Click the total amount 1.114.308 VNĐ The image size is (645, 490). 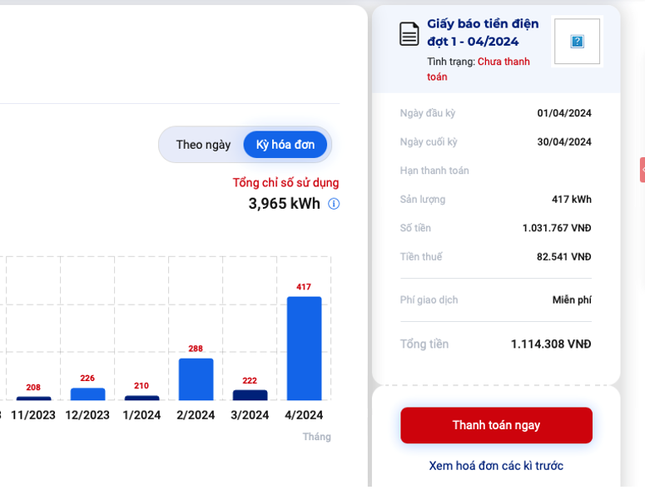tap(550, 344)
